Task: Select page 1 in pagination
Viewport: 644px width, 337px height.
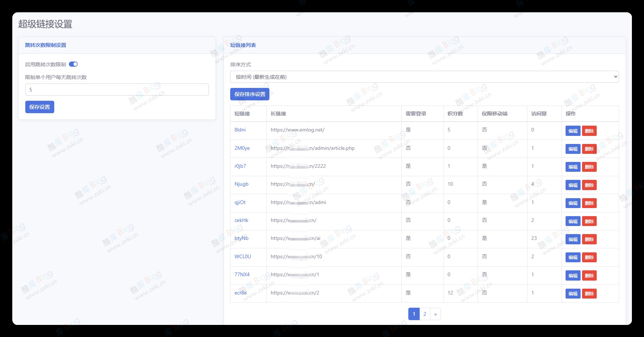Action: pos(414,314)
